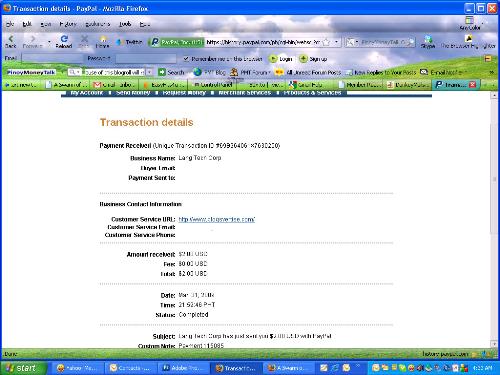Switch to the DonkeyMails tab

click(x=408, y=85)
